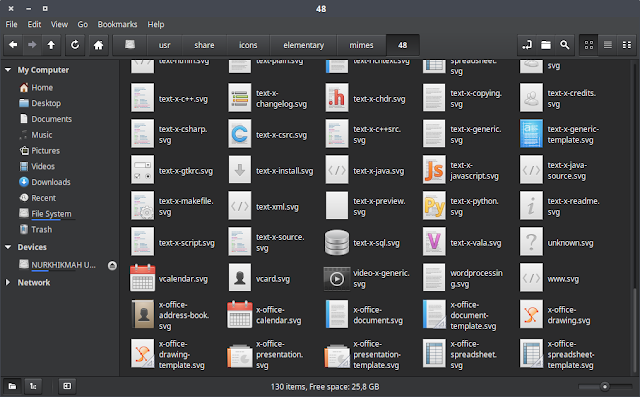Select the 48 path bar button
Screen dimensions: 640x397
402,45
